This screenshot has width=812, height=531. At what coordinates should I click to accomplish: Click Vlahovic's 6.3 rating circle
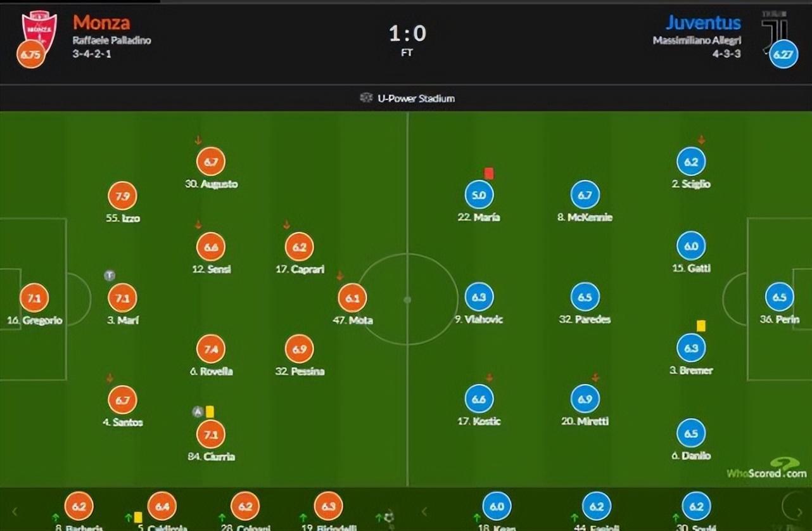point(479,297)
